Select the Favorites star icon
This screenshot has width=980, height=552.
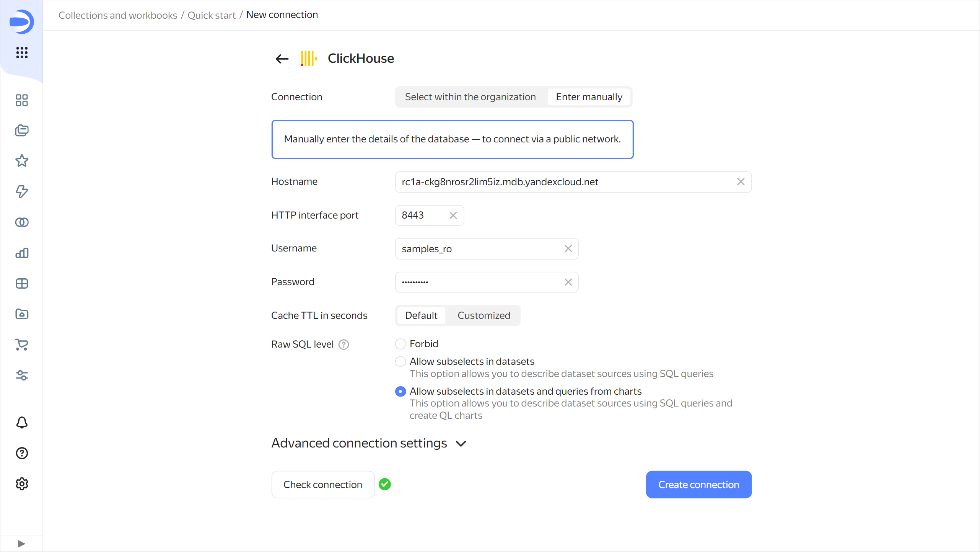tap(22, 161)
